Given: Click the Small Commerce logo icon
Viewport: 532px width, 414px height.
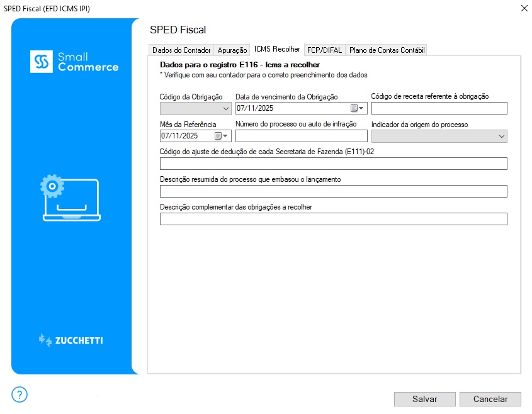Looking at the screenshot, I should [x=42, y=62].
